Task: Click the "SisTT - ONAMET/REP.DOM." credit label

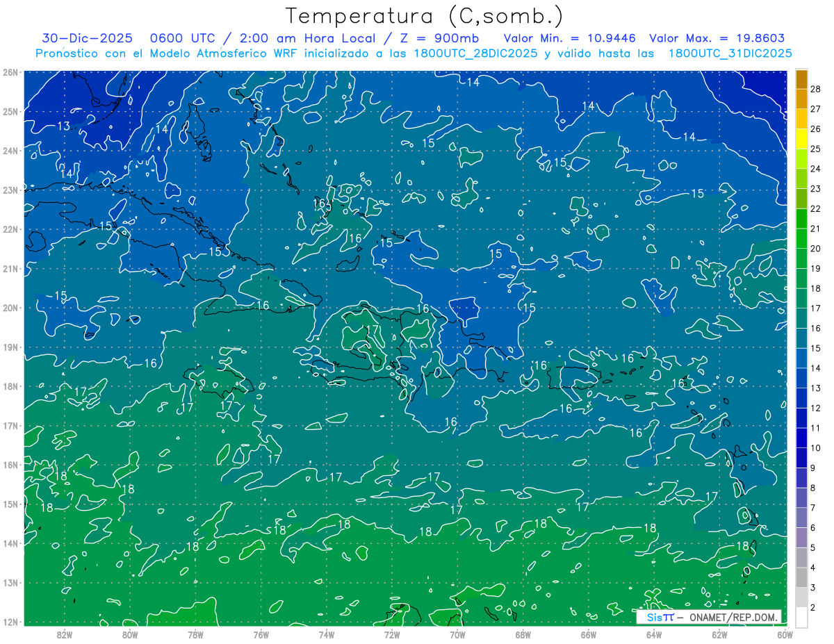Action: click(x=710, y=617)
